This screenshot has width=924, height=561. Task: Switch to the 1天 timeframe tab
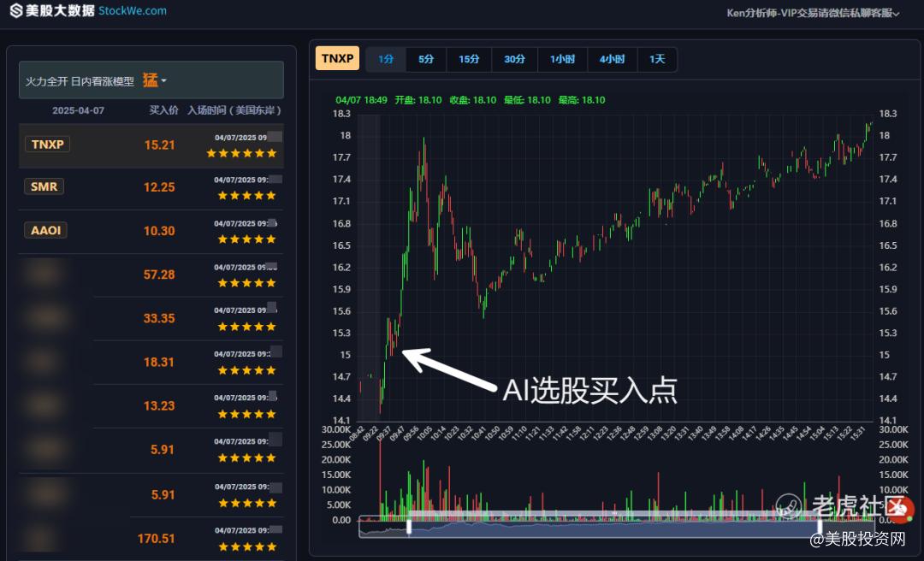657,59
